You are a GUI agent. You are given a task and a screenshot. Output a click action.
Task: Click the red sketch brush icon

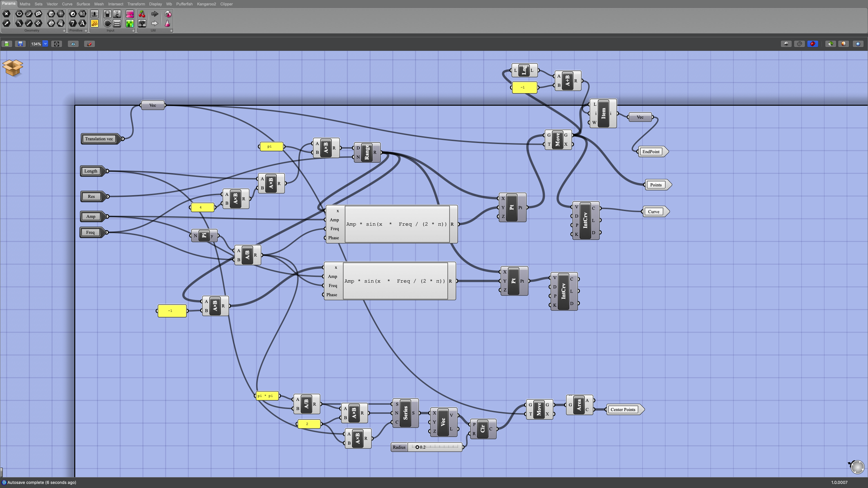89,44
